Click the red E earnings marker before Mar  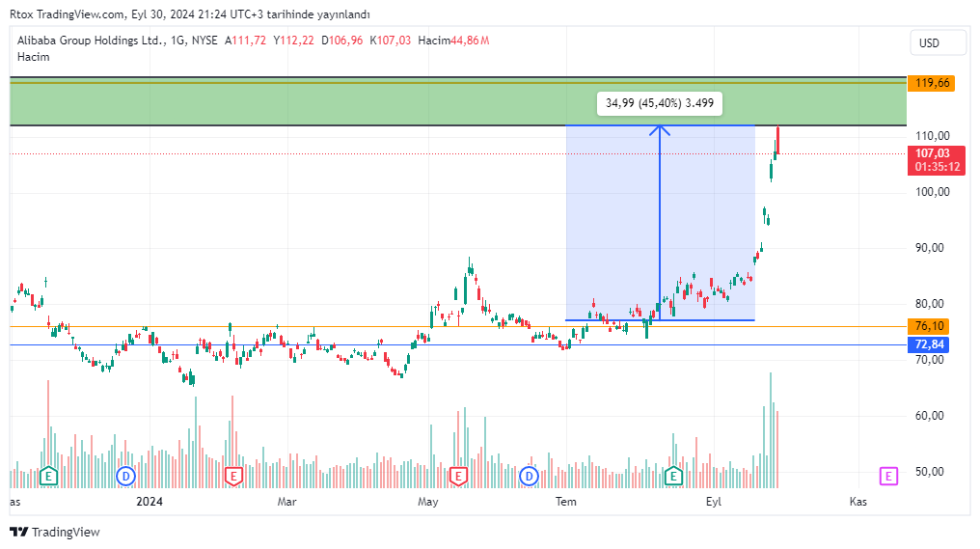pos(233,477)
